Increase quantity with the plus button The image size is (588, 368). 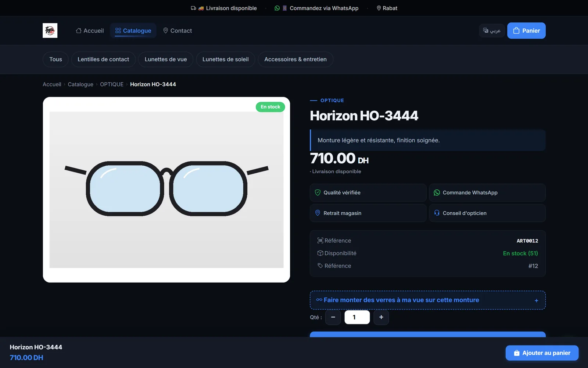click(381, 317)
